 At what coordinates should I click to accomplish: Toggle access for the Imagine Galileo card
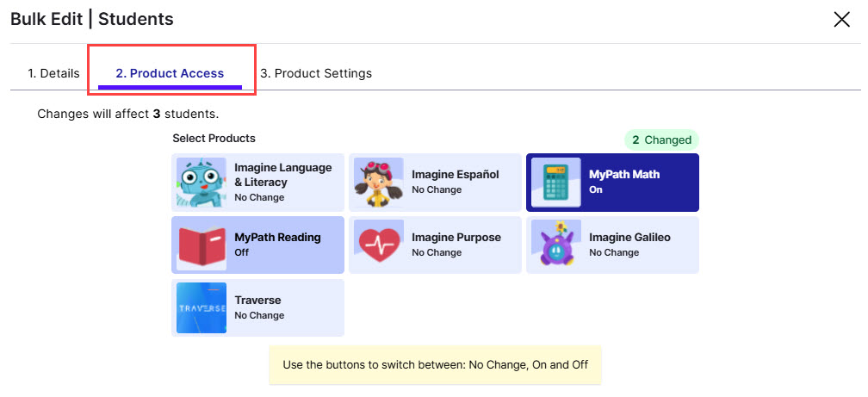612,245
